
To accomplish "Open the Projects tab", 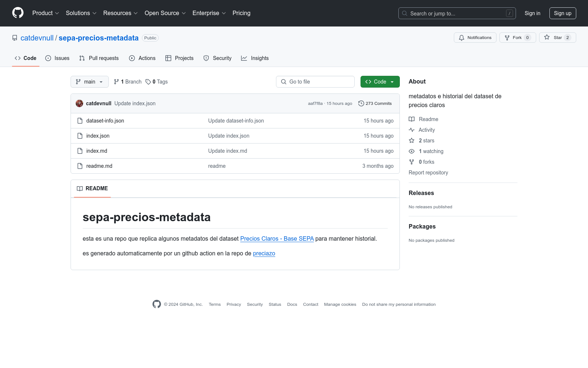I will [x=179, y=58].
